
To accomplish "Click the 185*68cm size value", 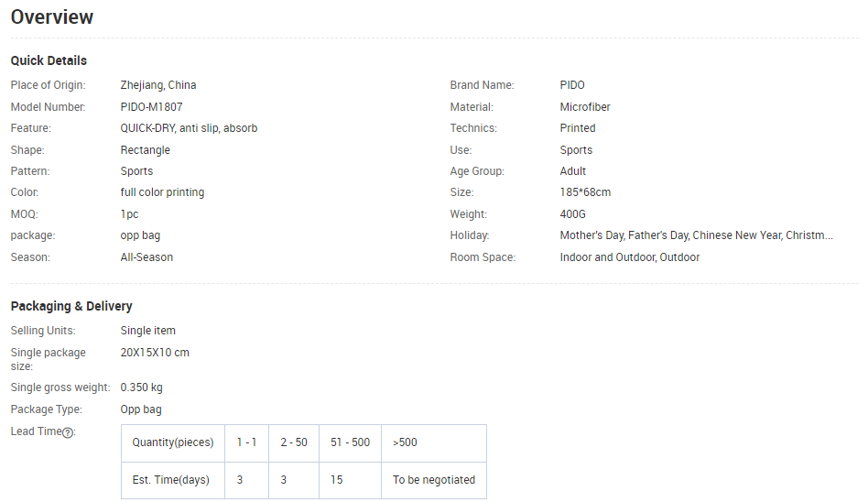I will coord(585,192).
